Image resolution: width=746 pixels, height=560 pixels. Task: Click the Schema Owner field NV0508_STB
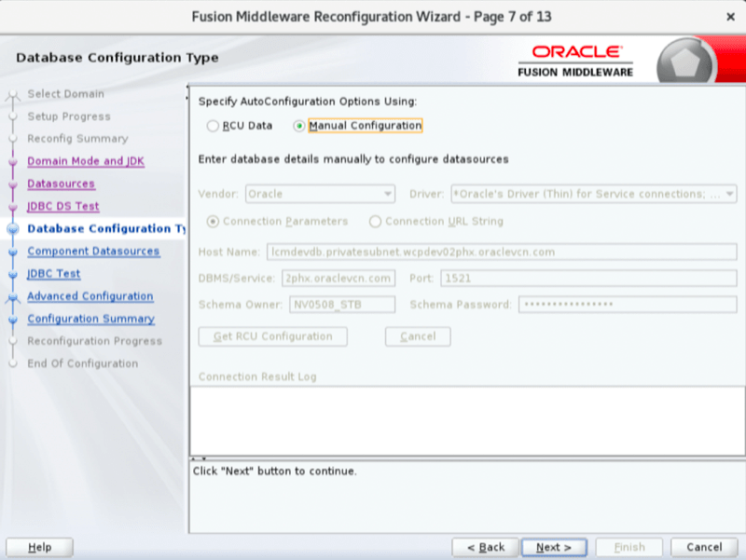[342, 305]
